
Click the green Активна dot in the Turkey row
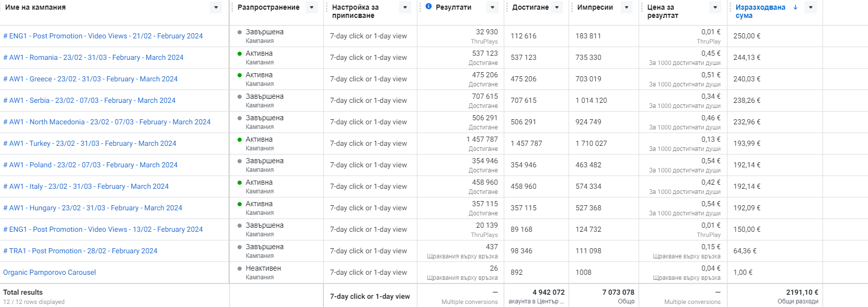240,140
